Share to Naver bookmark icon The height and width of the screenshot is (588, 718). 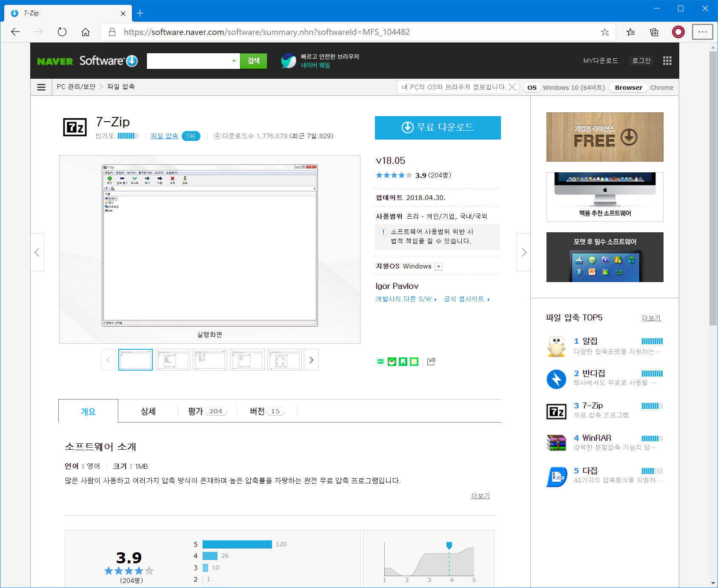point(403,362)
